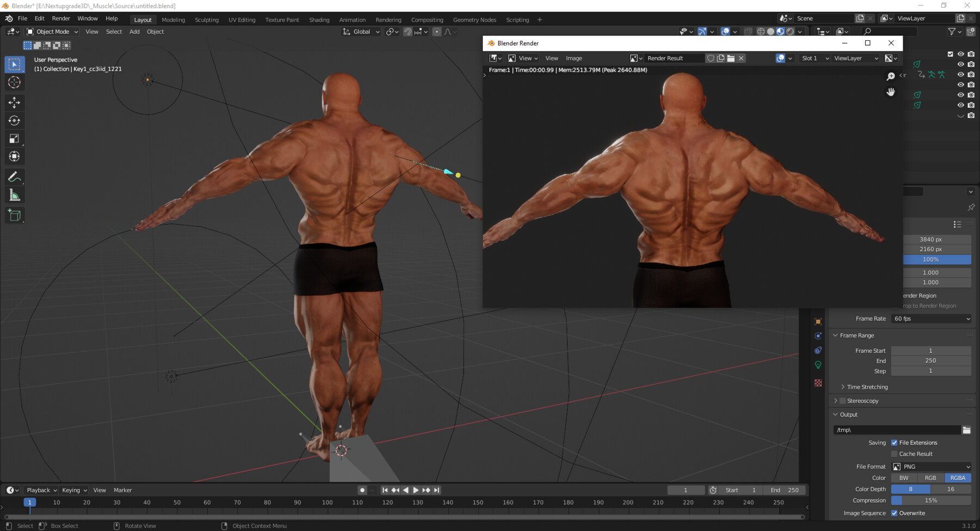Open the File Format dropdown showing PNG
Image resolution: width=980 pixels, height=531 pixels.
(931, 467)
